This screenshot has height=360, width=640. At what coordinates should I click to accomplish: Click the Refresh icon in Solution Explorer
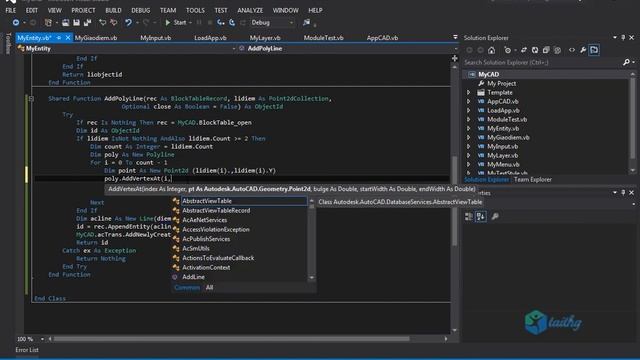(x=535, y=50)
